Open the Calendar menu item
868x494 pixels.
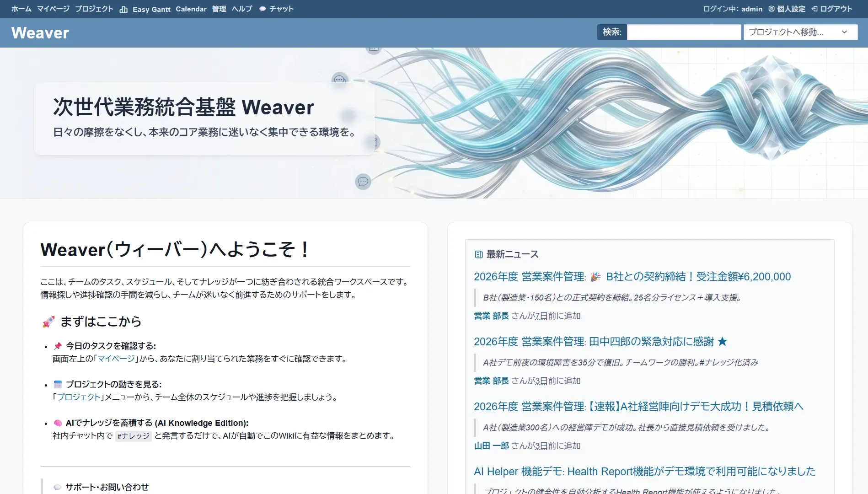[x=191, y=9]
